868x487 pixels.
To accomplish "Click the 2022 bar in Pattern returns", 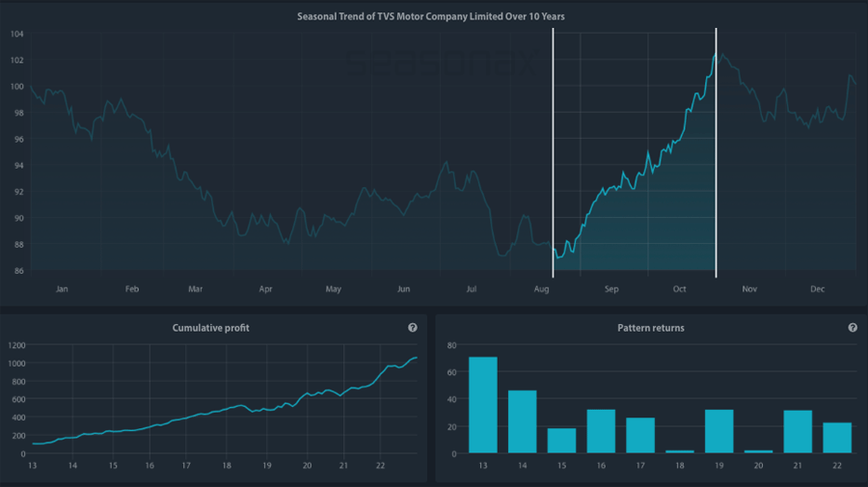I will click(x=837, y=438).
